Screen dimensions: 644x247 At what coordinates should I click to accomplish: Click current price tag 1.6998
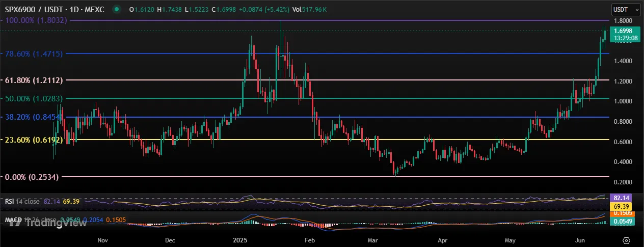(626, 31)
